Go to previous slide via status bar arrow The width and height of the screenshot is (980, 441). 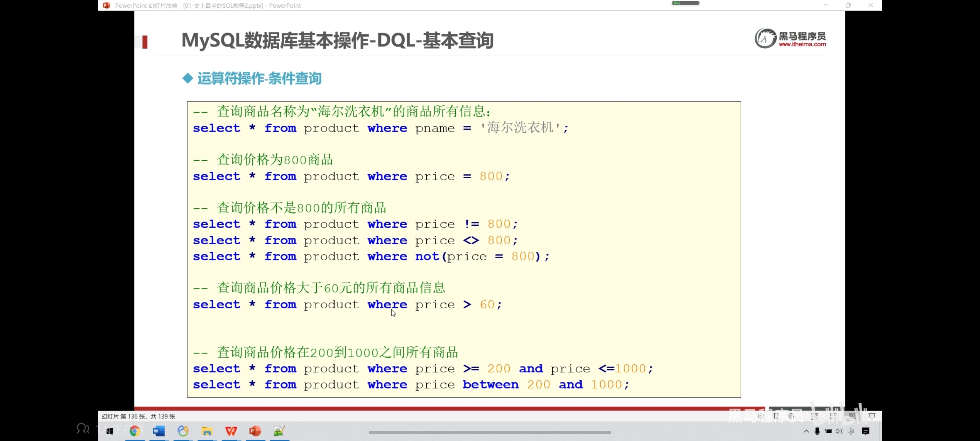click(761, 416)
